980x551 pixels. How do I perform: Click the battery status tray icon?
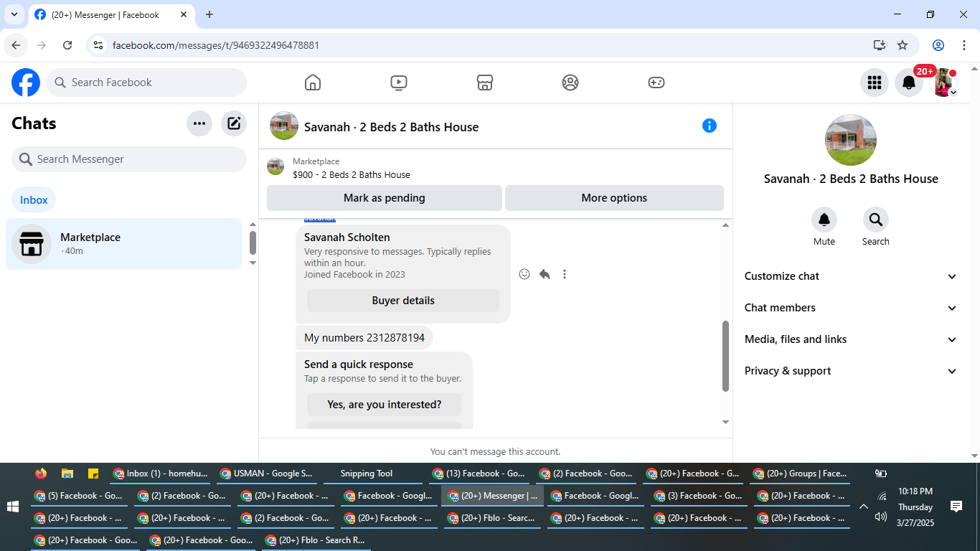pyautogui.click(x=881, y=474)
